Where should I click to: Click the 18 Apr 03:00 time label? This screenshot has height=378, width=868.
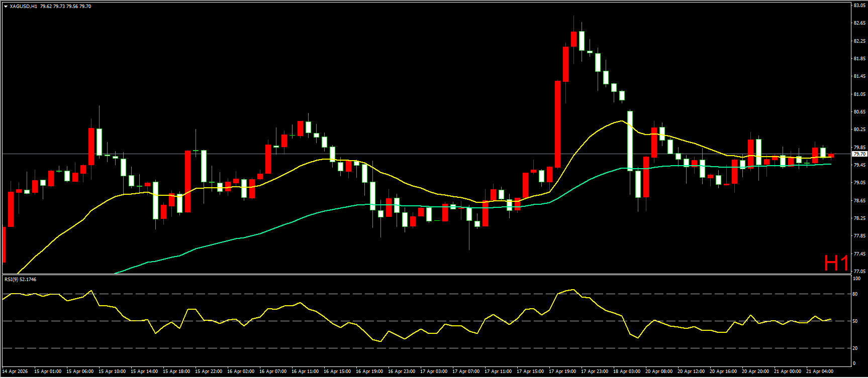tap(627, 371)
